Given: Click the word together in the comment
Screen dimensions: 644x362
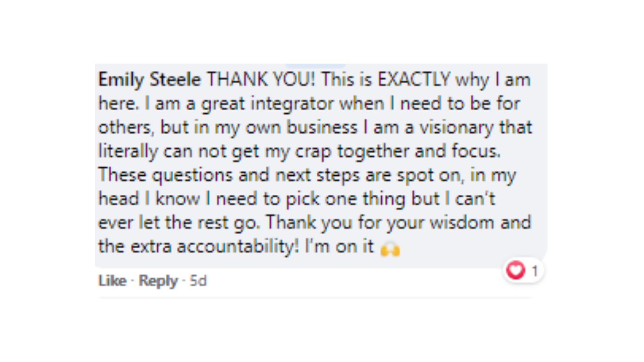Looking at the screenshot, I should click(373, 152).
